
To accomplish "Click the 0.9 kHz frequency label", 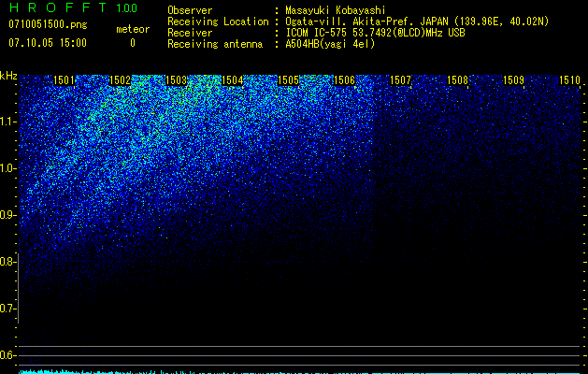I will coord(7,215).
